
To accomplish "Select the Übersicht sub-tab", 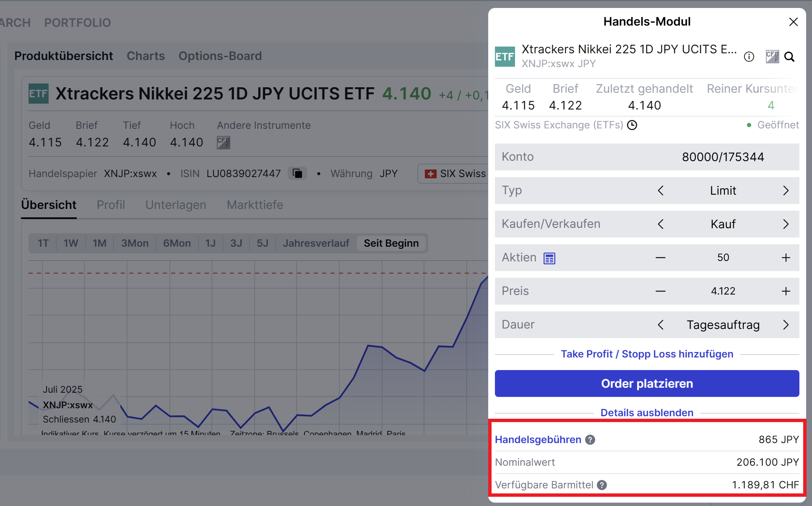I will pos(49,205).
